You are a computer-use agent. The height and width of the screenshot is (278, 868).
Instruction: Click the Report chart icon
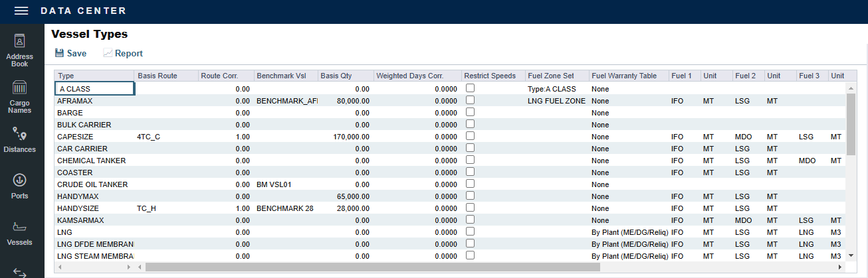(108, 53)
